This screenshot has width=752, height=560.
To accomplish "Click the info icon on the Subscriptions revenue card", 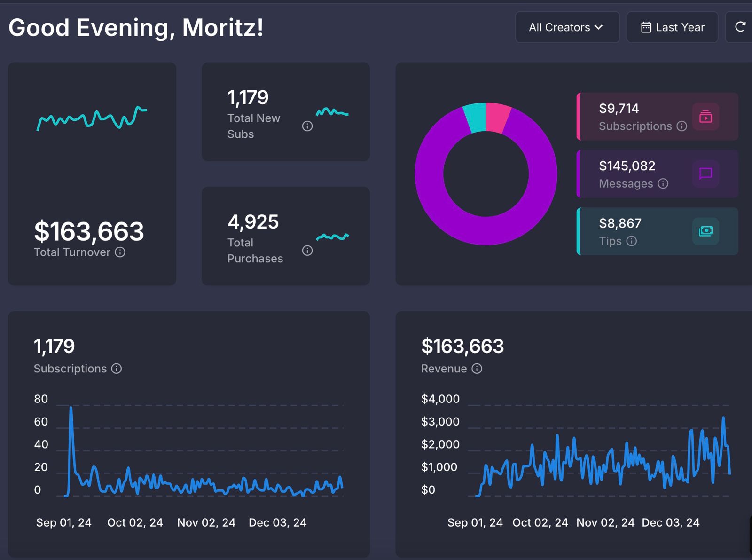I will click(x=682, y=126).
